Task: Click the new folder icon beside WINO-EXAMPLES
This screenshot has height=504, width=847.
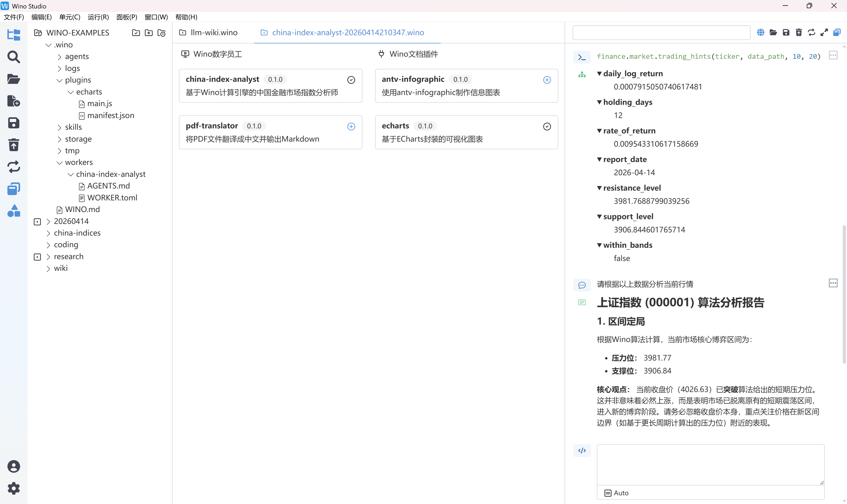Action: 136,33
